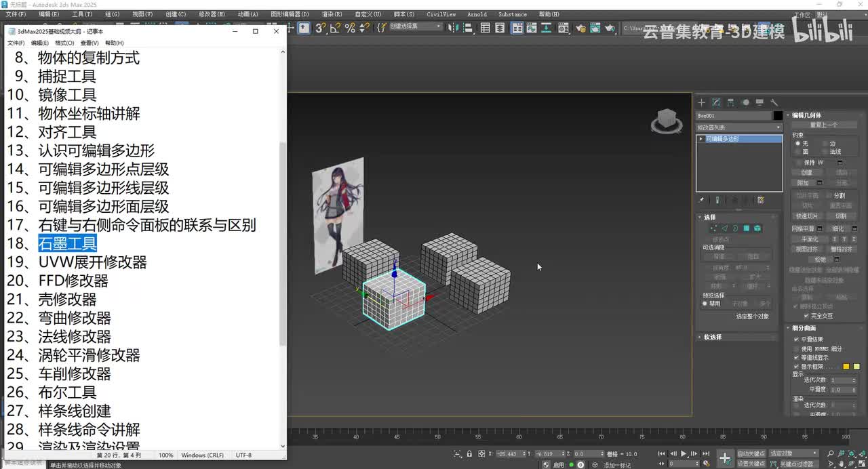Open Render Setup teapot icon

581,28
